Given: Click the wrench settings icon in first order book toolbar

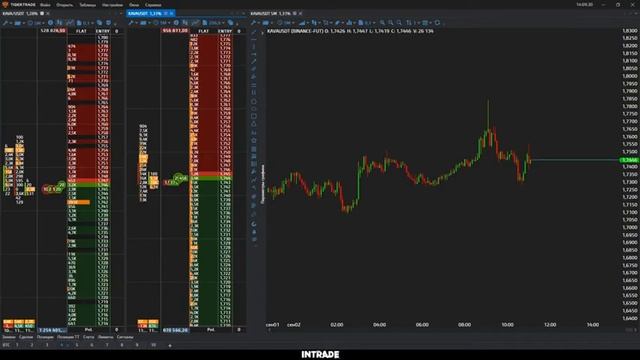Looking at the screenshot, I should [x=5, y=23].
